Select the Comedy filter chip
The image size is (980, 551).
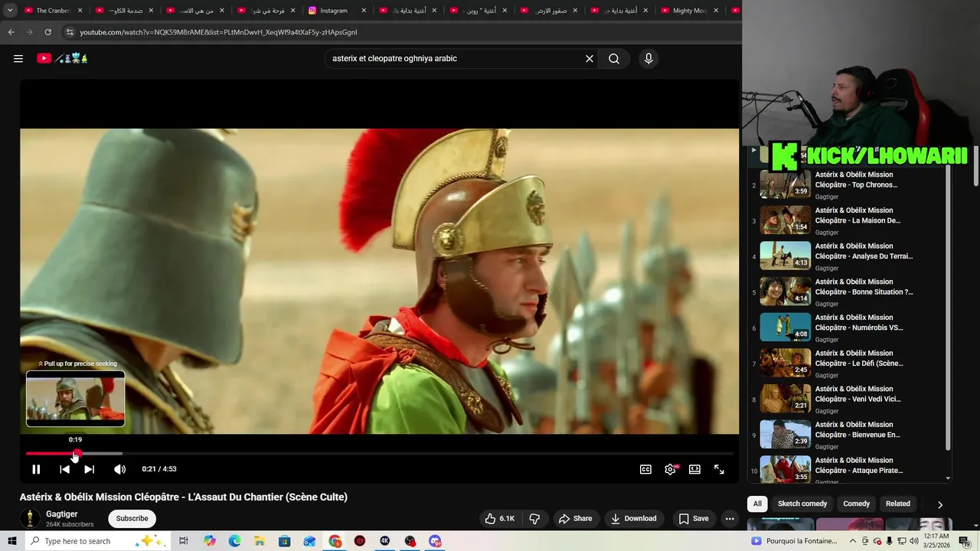[x=856, y=504]
